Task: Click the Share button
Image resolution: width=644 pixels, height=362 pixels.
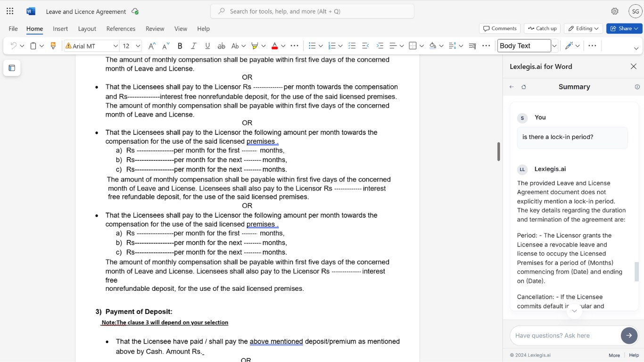Action: [x=624, y=28]
